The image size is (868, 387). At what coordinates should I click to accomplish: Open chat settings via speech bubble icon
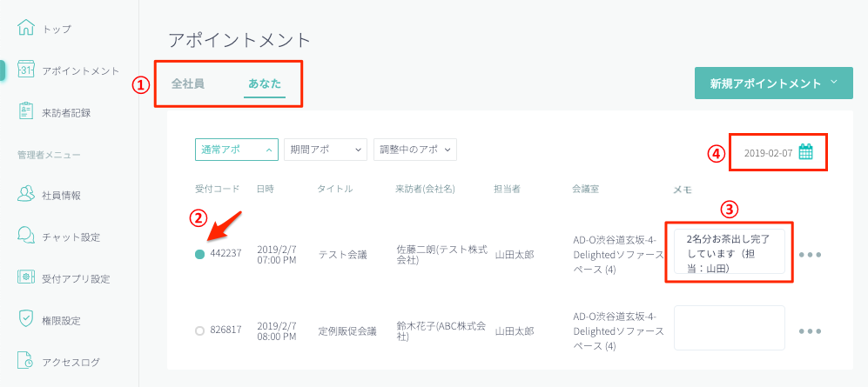(x=26, y=237)
